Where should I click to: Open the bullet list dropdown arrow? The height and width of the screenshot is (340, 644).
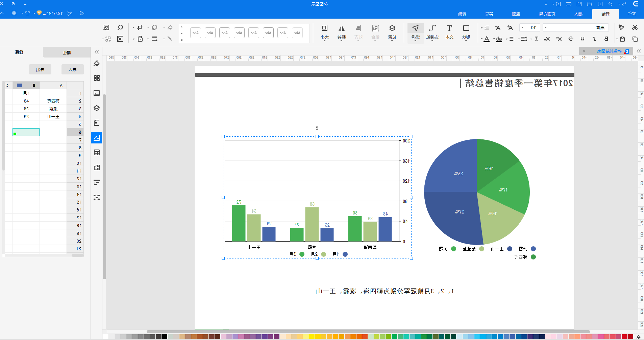click(506, 39)
